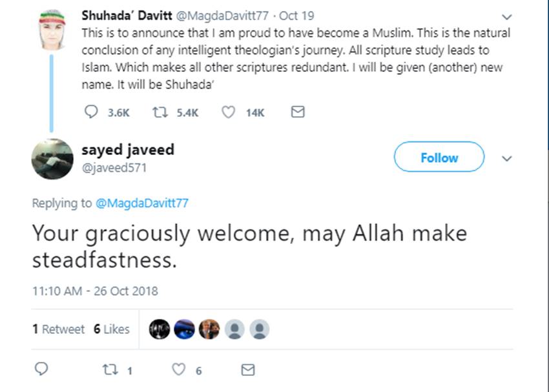The height and width of the screenshot is (392, 549).
Task: Open the last gray default liker avatar
Action: [259, 329]
